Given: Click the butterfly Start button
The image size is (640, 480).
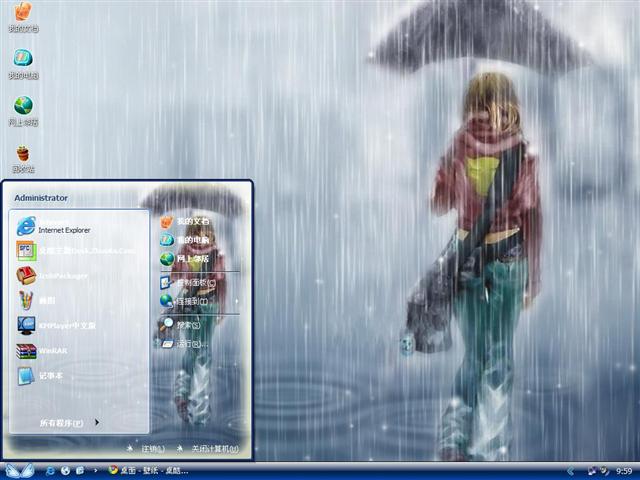Looking at the screenshot, I should (x=19, y=471).
